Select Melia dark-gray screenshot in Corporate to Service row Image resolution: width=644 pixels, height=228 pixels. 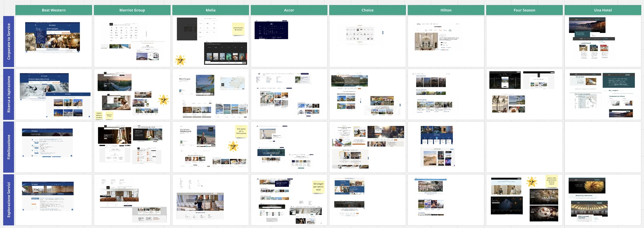pos(187,29)
